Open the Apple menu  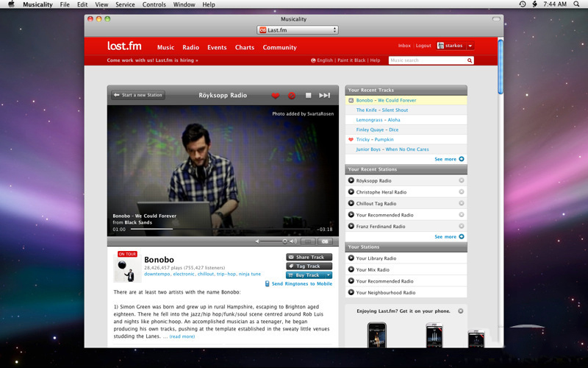(11, 4)
